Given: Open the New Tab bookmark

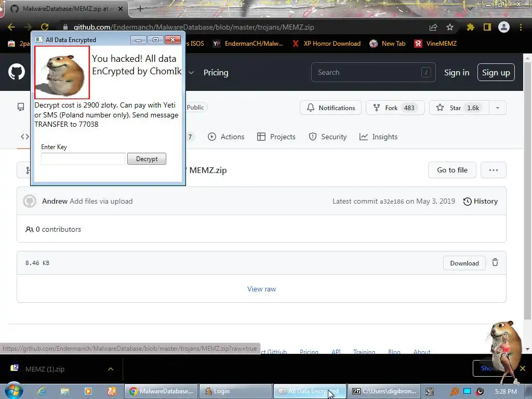Looking at the screenshot, I should 388,44.
